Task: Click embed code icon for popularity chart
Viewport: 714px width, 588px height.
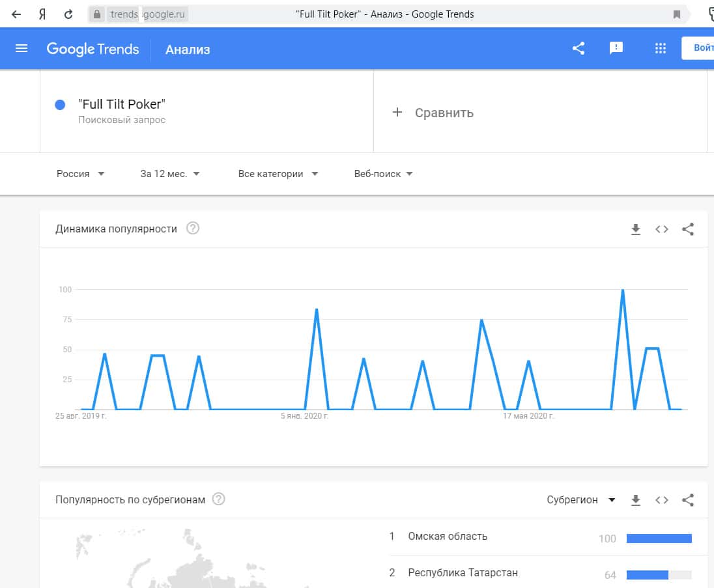Action: (662, 229)
